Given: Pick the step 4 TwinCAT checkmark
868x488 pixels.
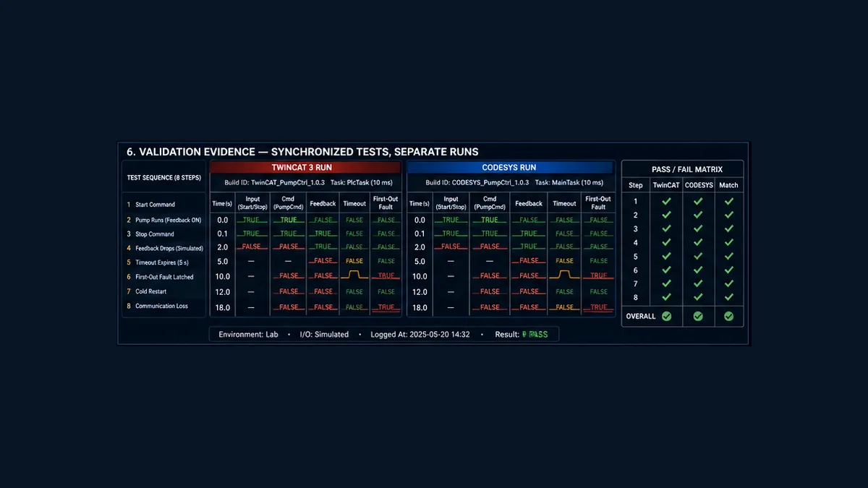Looking at the screenshot, I should tap(666, 243).
